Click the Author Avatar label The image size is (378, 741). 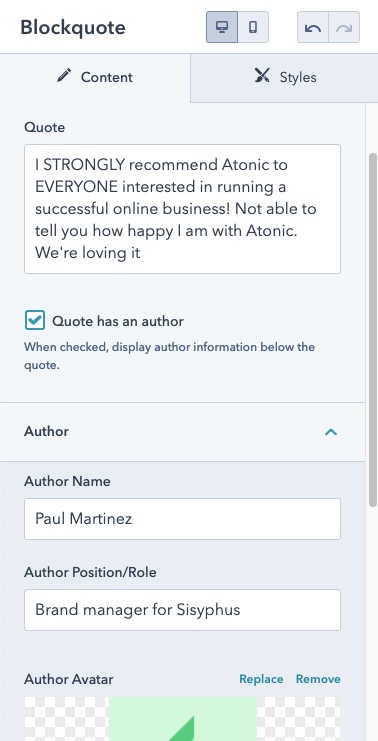pyautogui.click(x=69, y=679)
